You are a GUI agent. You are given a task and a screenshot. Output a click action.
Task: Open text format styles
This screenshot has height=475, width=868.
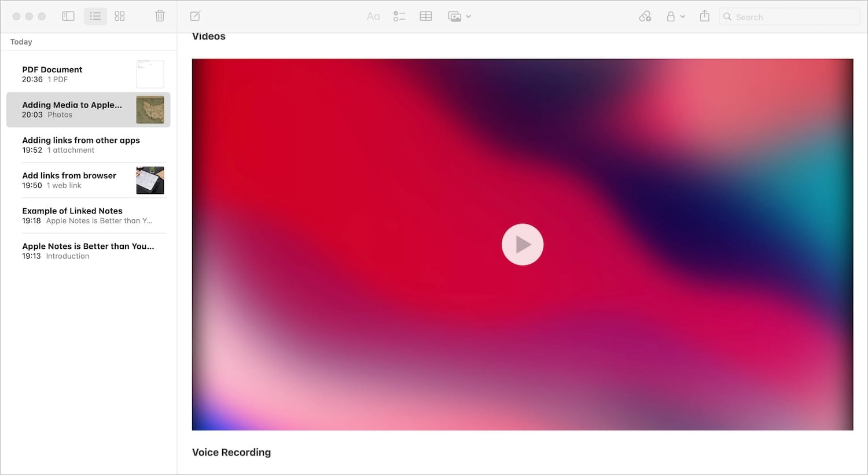[x=373, y=16]
